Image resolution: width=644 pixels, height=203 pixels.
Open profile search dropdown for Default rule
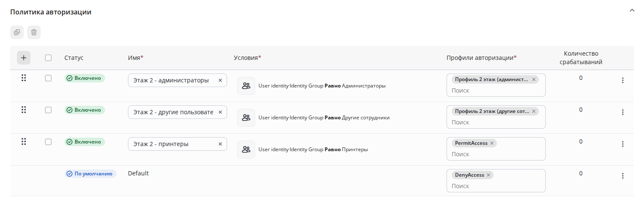point(496,186)
